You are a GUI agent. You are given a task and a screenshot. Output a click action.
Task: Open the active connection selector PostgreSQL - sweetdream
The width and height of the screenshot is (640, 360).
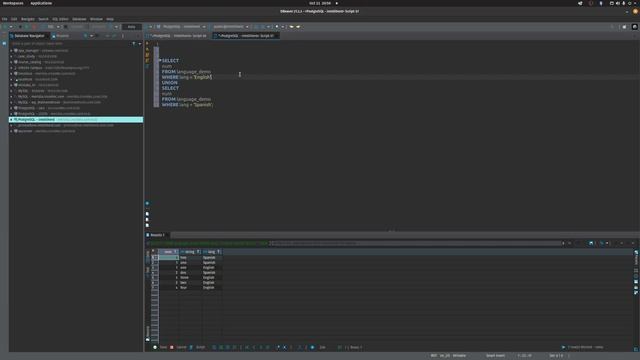181,27
